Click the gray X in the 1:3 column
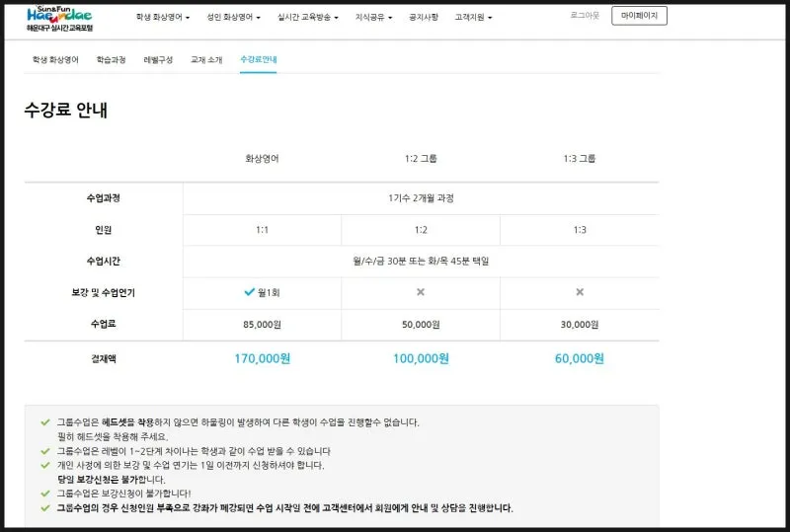Image resolution: width=790 pixels, height=532 pixels. point(580,292)
